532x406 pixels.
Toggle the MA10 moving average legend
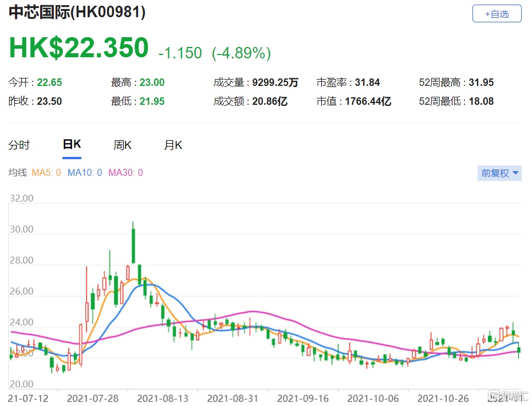(x=85, y=172)
